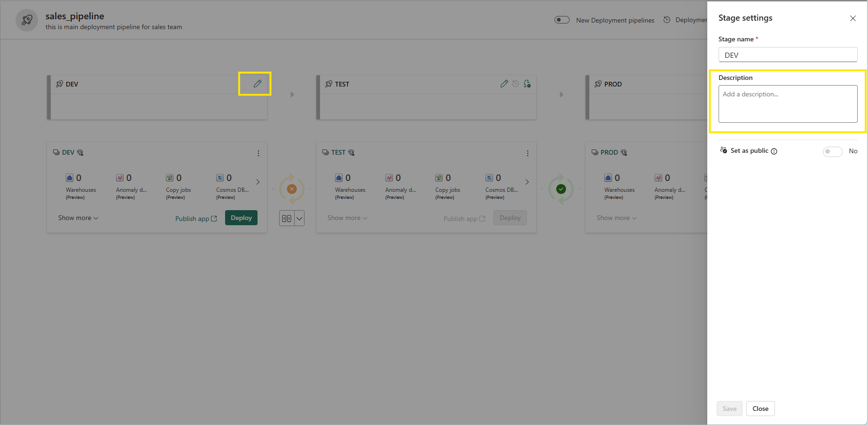This screenshot has width=868, height=425.
Task: Click the Anomaly detector icon in PROD workspace card
Action: [658, 178]
